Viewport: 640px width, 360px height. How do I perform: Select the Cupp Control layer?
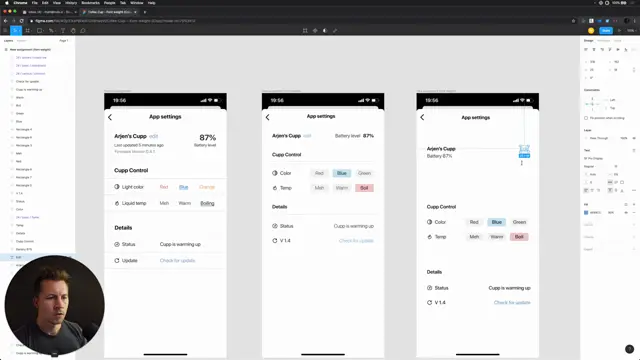pyautogui.click(x=25, y=241)
